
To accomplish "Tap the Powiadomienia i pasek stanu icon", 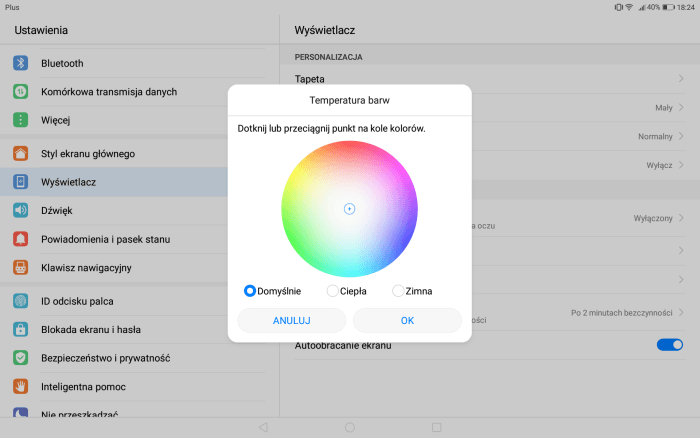I will click(x=20, y=239).
